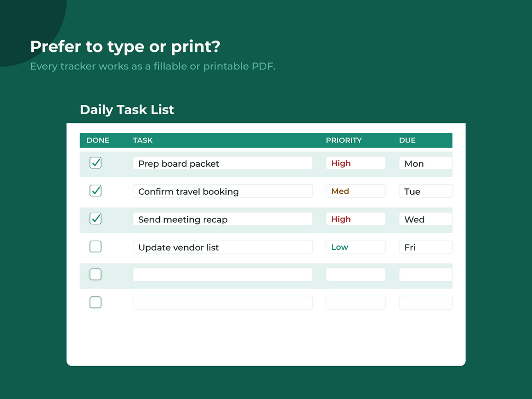Select the Med priority field
The image size is (532, 399).
pos(356,191)
